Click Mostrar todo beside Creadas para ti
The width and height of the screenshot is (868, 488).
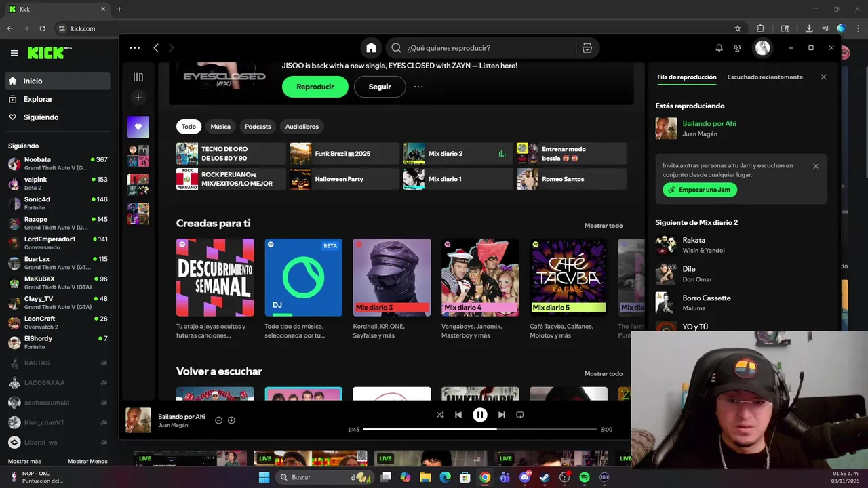[x=604, y=226]
